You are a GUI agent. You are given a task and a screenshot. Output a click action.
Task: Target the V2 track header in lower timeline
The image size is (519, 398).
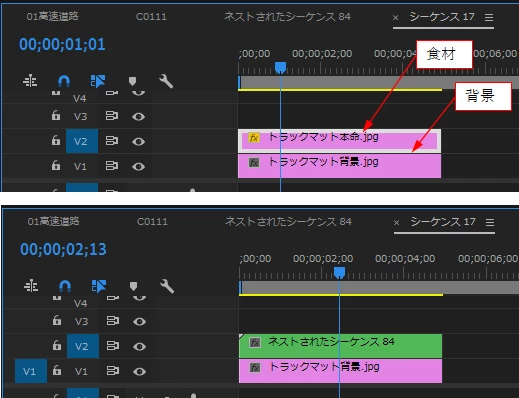coord(83,346)
